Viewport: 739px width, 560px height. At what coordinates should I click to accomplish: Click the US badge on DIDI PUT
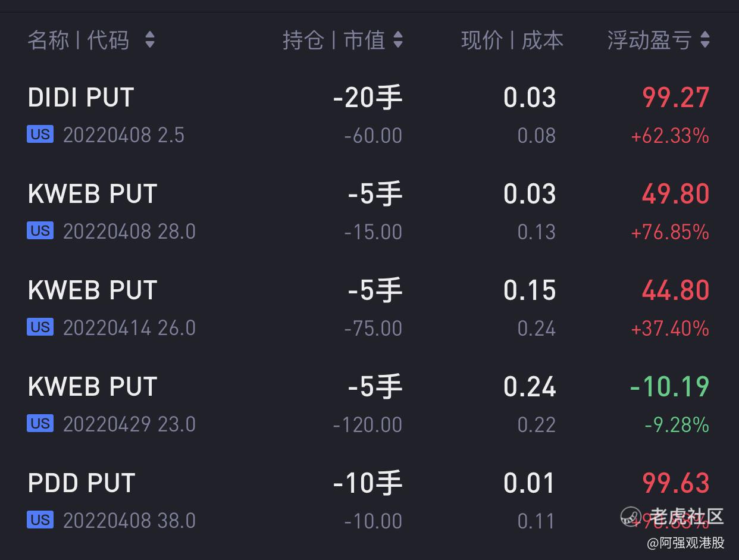pyautogui.click(x=40, y=134)
